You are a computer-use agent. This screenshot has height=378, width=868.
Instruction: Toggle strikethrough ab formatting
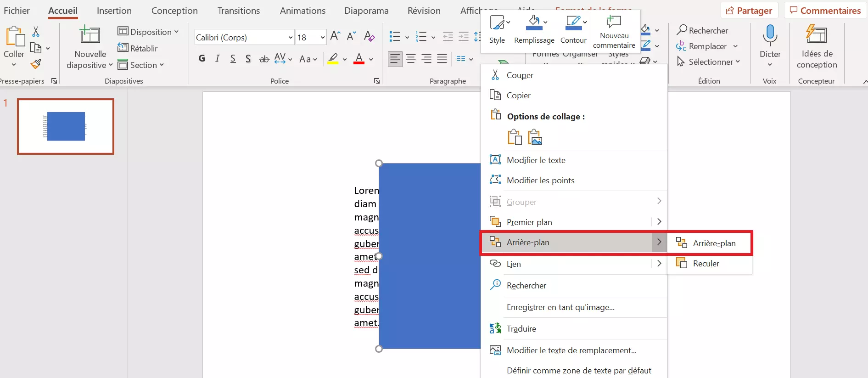[x=264, y=59]
